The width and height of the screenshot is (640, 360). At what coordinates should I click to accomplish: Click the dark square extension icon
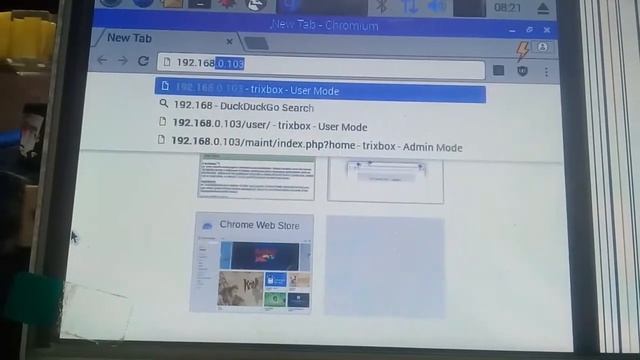click(x=498, y=70)
